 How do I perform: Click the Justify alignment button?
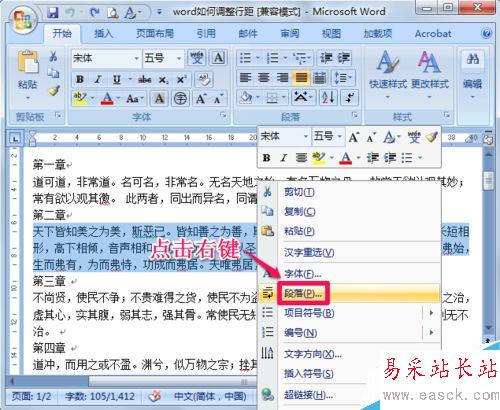click(301, 78)
